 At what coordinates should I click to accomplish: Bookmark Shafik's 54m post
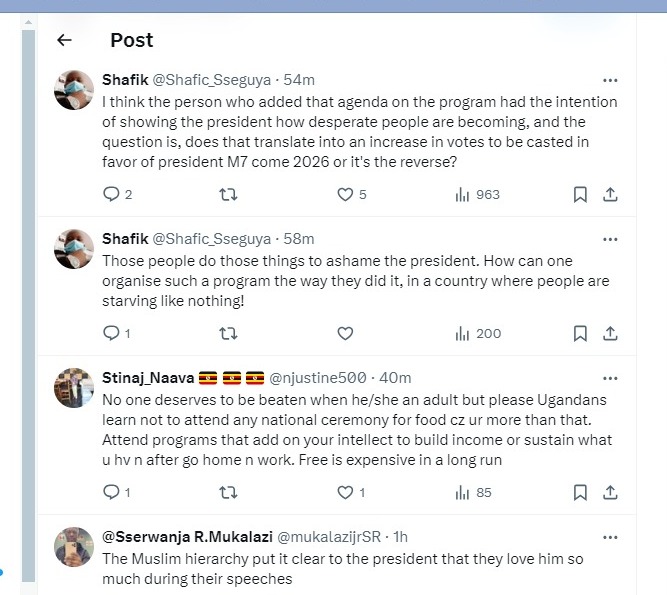(580, 195)
